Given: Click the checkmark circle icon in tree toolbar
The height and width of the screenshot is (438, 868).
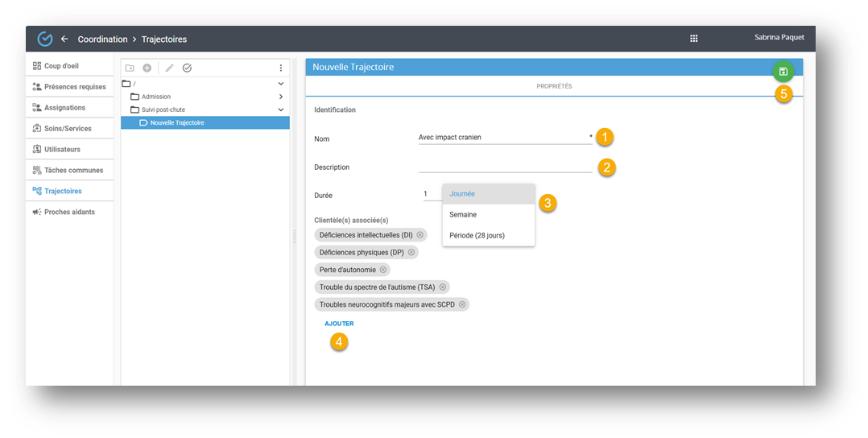Looking at the screenshot, I should 187,68.
